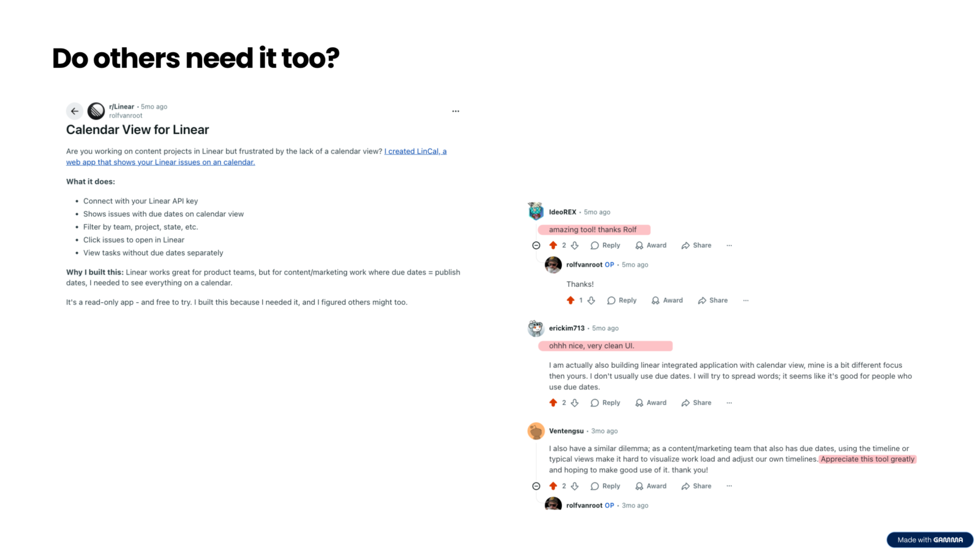The height and width of the screenshot is (554, 980).
Task: Award erickim713's comment
Action: [650, 403]
